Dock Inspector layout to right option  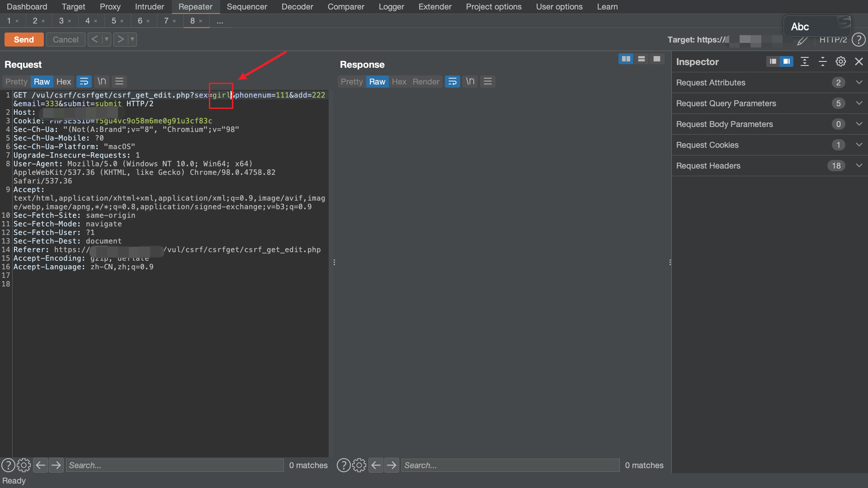click(787, 61)
